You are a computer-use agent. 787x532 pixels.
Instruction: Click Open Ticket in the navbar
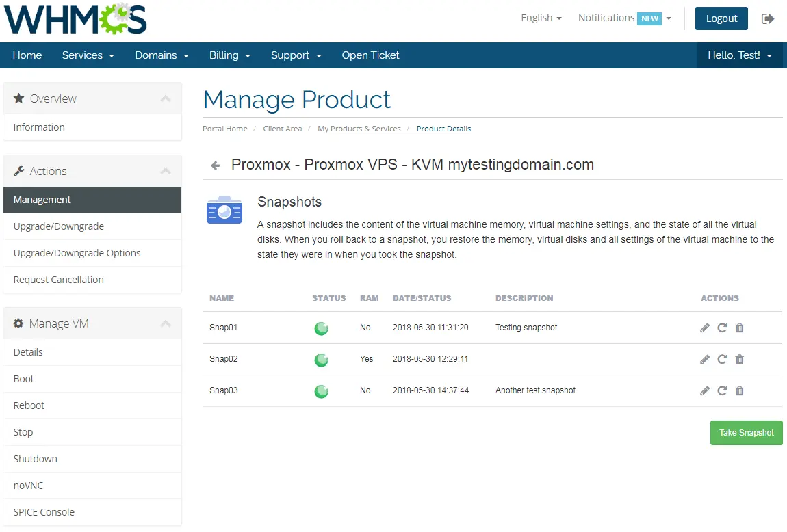[x=370, y=55]
